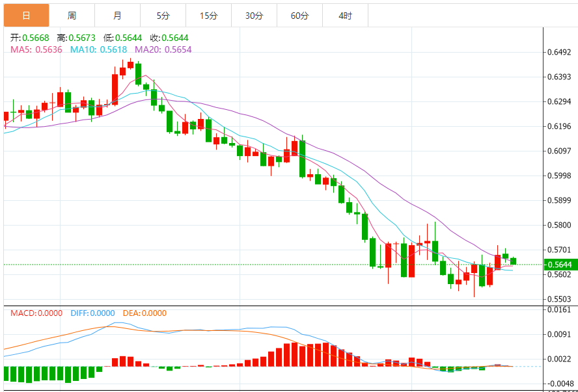Open the 30分 chart tab
Viewport: 578px width, 392px height.
(x=254, y=16)
